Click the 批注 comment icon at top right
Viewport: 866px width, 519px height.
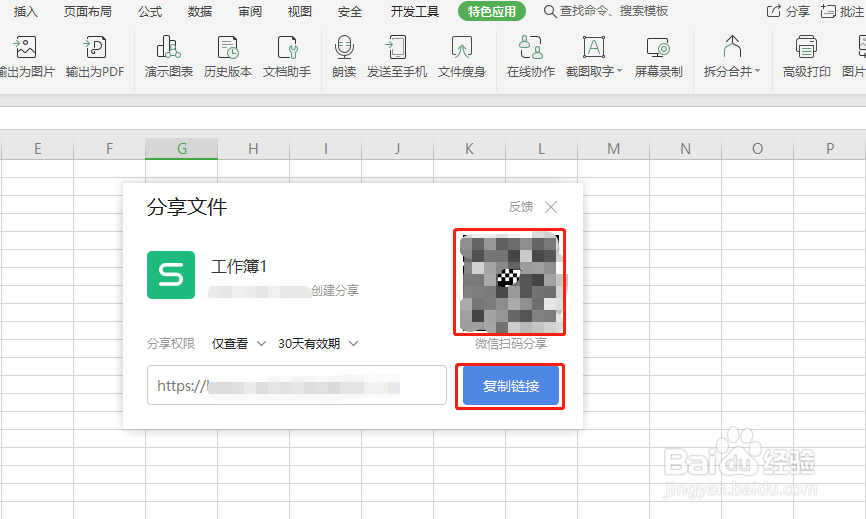828,10
